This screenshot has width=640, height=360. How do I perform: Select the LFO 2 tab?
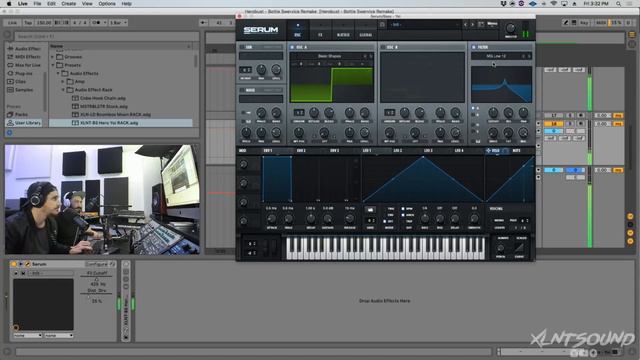click(398, 151)
